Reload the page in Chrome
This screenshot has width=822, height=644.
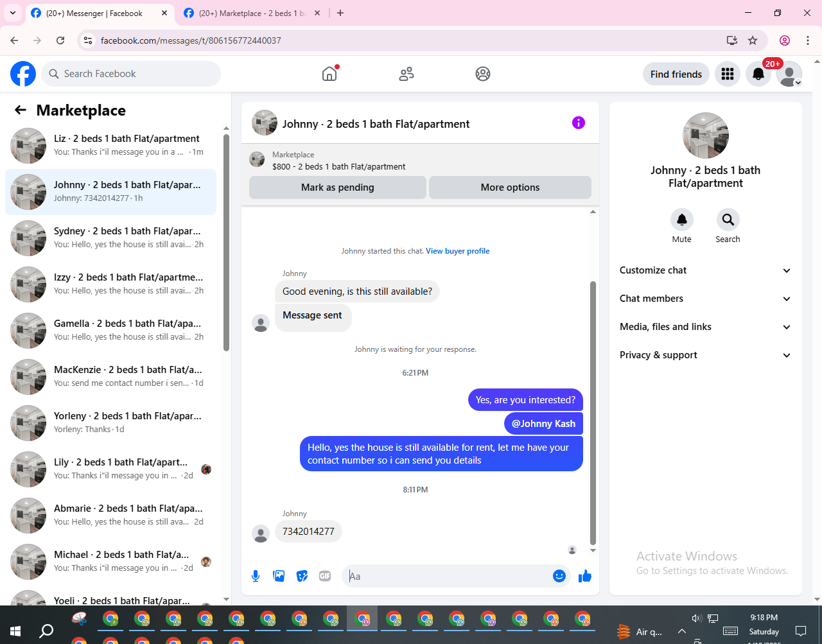tap(60, 40)
